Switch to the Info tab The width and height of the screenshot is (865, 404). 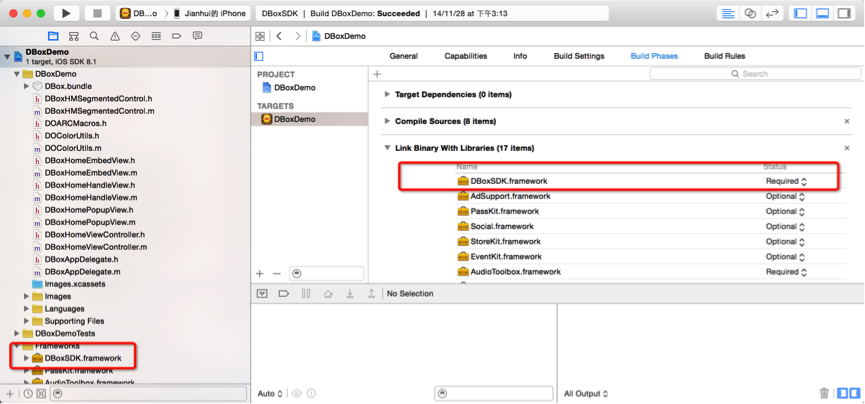[x=520, y=56]
